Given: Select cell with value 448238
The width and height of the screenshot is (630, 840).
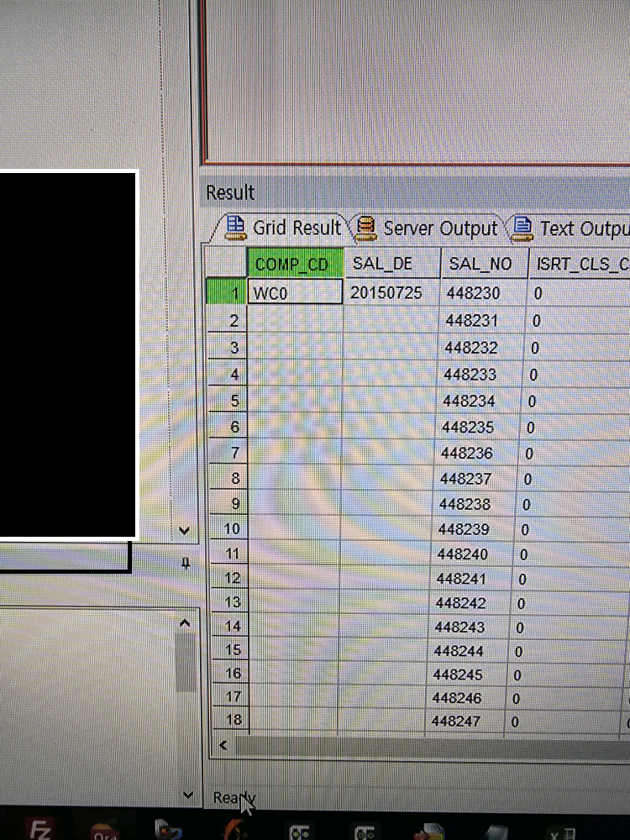Looking at the screenshot, I should point(474,503).
